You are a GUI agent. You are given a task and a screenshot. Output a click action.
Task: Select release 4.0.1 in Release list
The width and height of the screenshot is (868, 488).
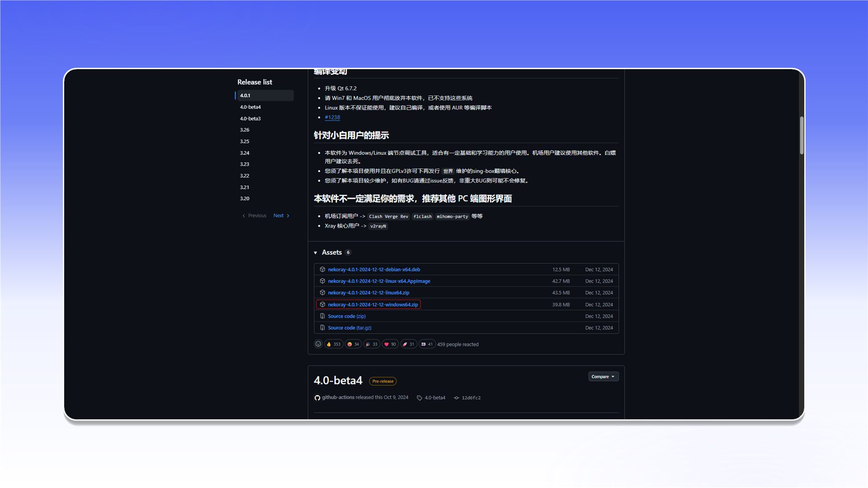264,96
